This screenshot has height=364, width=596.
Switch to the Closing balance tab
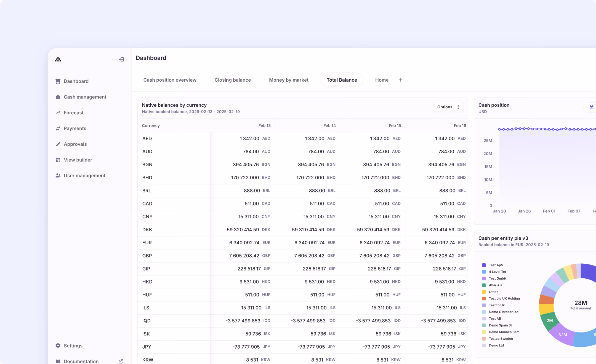pos(233,80)
